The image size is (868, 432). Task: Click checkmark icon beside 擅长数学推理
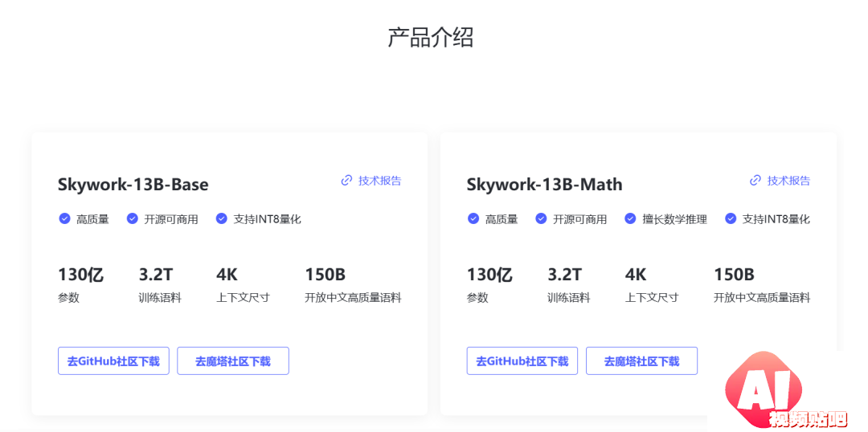point(630,218)
